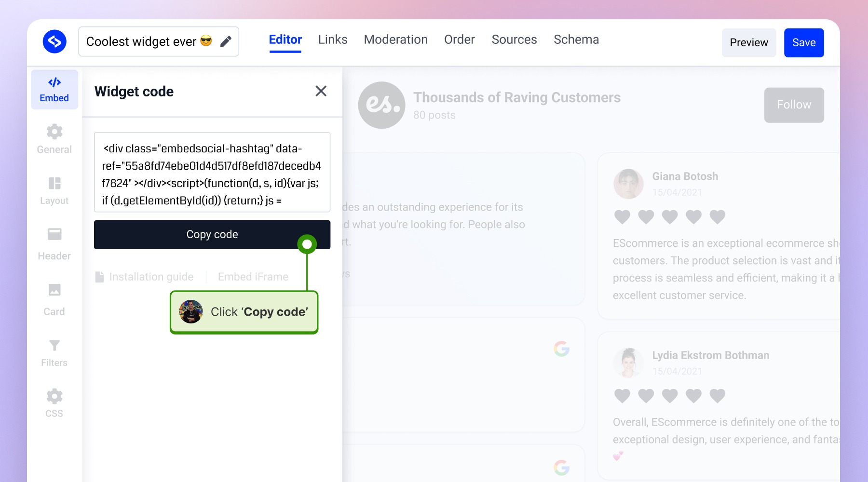
Task: Click last heart rating in Lydia's review
Action: tap(717, 396)
